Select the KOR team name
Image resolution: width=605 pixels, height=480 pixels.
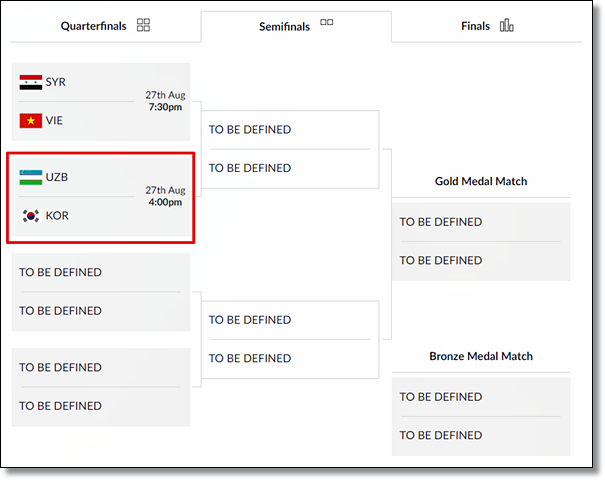tap(57, 216)
